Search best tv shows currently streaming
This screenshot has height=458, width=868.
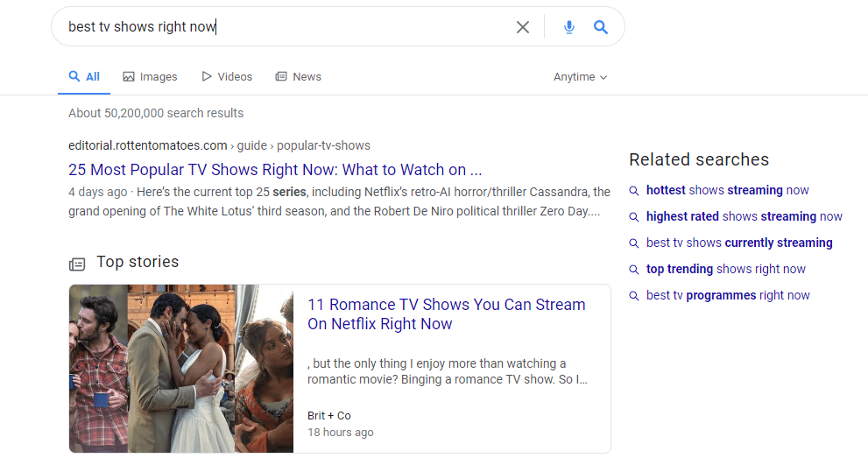(739, 243)
